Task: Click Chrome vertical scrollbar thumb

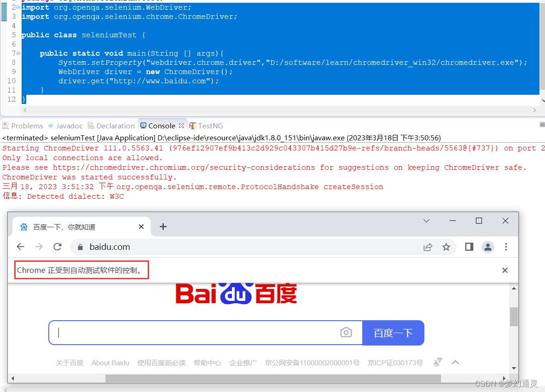Action: click(x=514, y=317)
